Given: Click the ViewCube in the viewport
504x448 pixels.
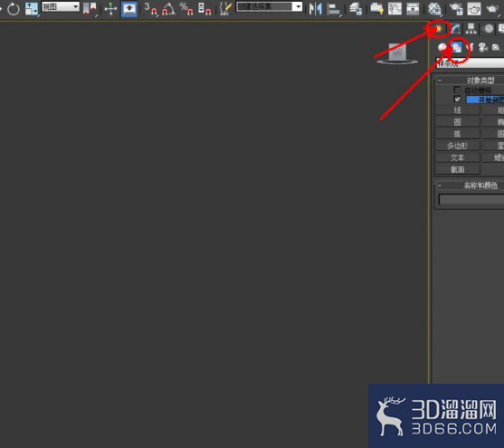Looking at the screenshot, I should click(397, 53).
